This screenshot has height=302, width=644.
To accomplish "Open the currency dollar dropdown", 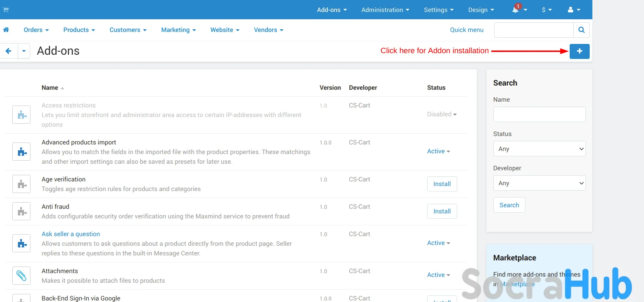I will point(547,10).
